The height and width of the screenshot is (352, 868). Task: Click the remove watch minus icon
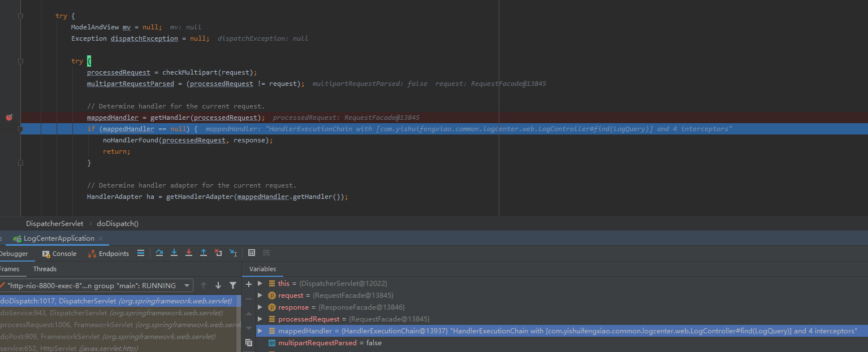[249, 298]
